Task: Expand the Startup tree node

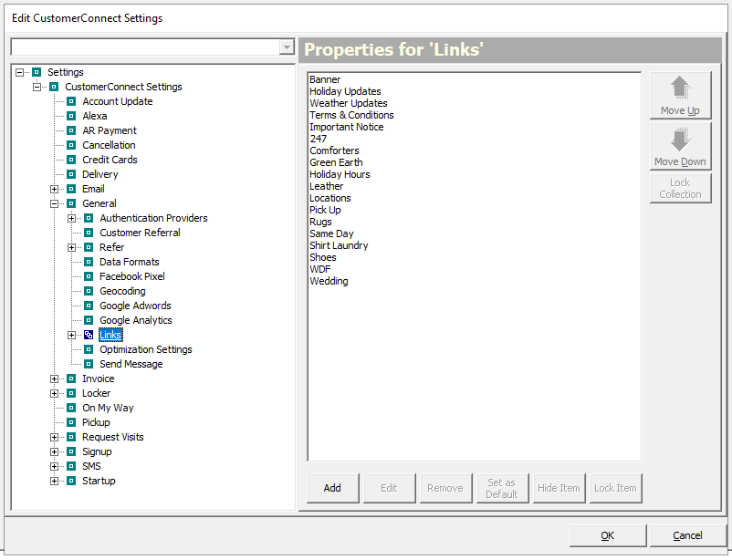Action: point(54,482)
